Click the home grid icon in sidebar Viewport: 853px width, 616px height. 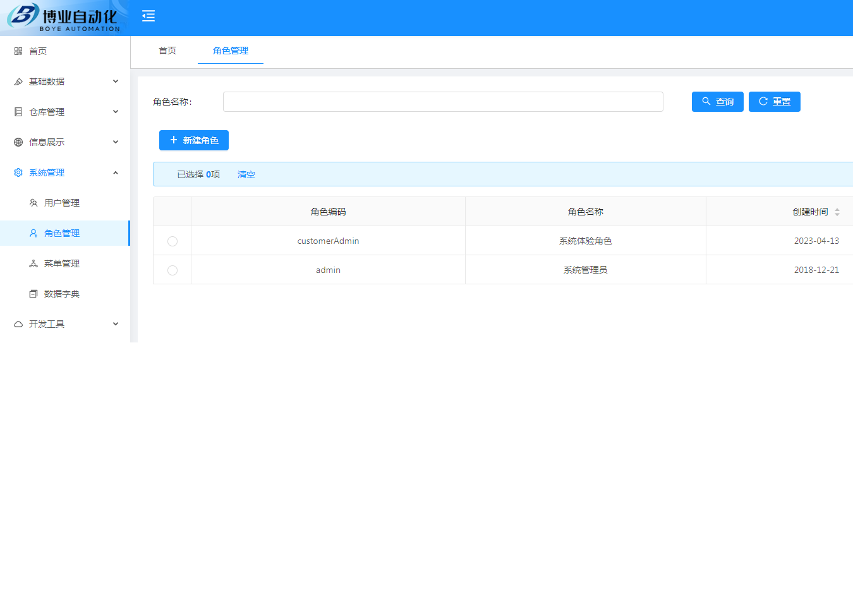18,51
